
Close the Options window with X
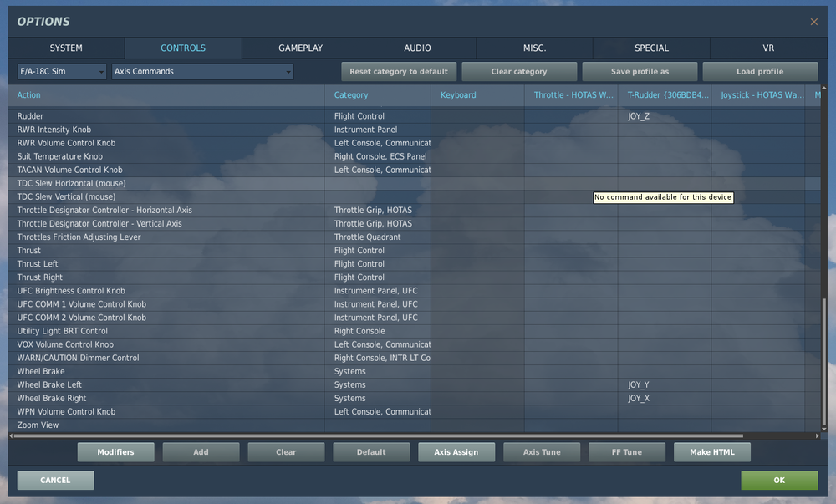tap(813, 22)
